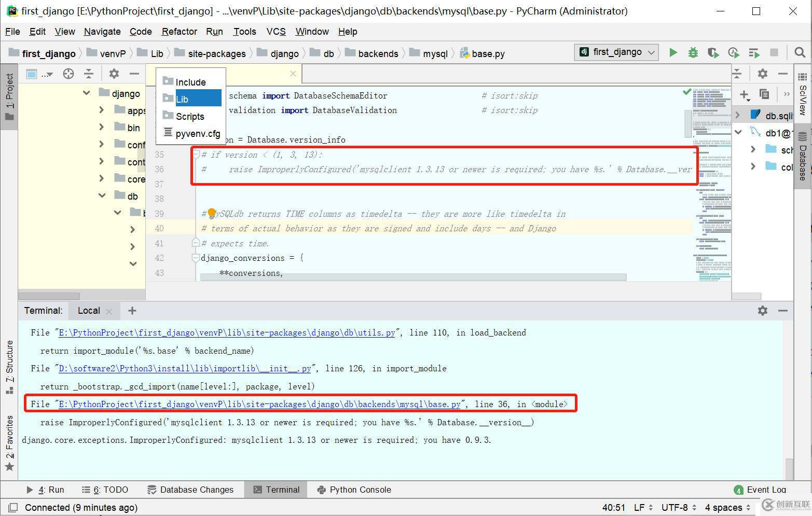Screen dimensions: 812x516
Task: Open utils.py traceback link in terminal
Action: point(227,332)
